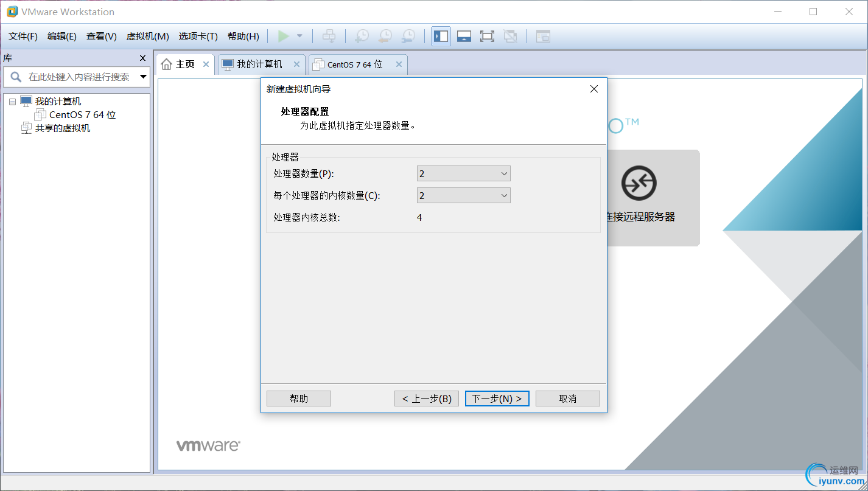
Task: Click the Unity mode toolbar icon
Action: pos(510,37)
